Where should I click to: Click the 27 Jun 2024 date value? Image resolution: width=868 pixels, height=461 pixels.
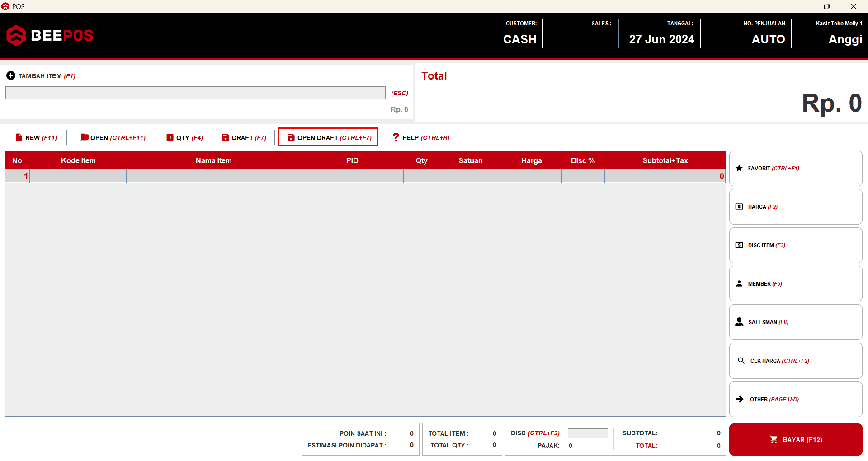click(x=662, y=39)
